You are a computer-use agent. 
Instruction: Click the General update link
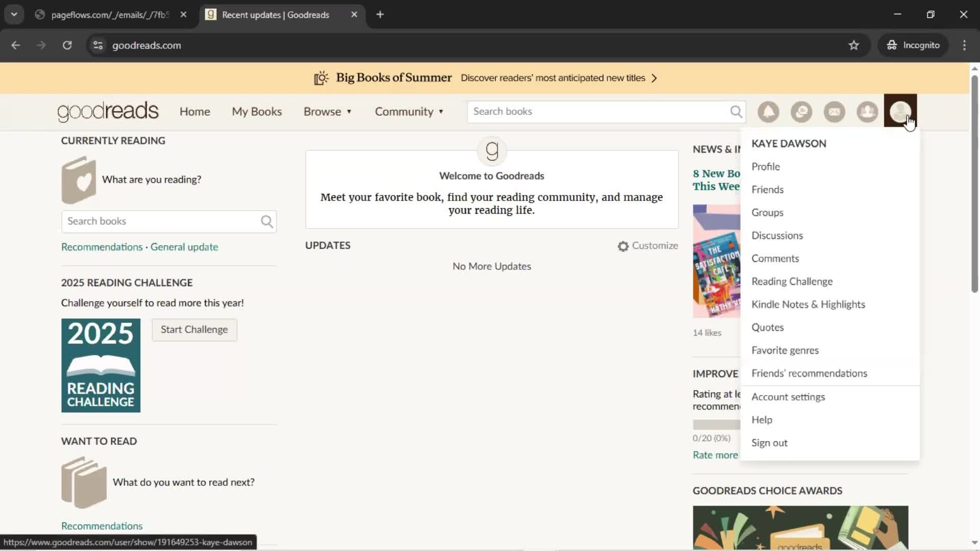pos(184,247)
